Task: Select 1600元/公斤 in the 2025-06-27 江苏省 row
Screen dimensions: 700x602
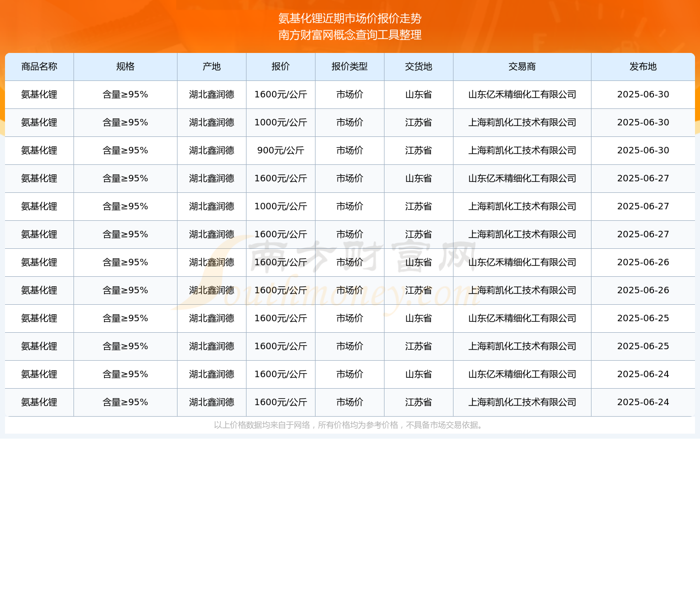Action: [x=280, y=234]
